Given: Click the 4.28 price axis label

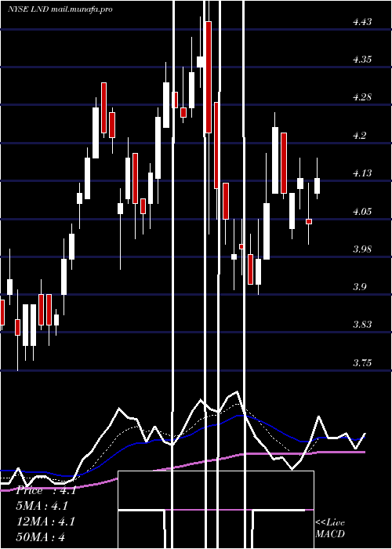Looking at the screenshot, I should click(x=362, y=97).
